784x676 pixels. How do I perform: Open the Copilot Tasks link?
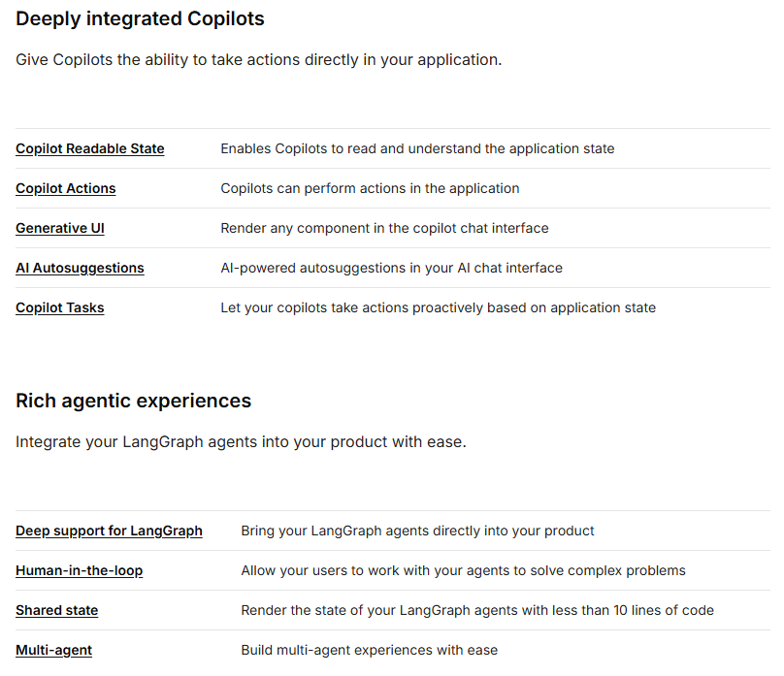[x=59, y=307]
